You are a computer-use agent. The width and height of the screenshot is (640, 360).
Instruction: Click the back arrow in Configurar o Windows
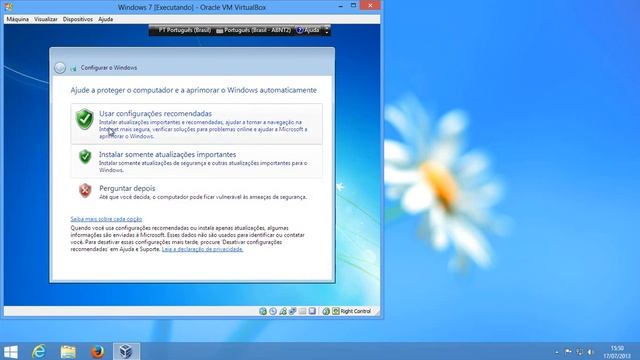click(x=60, y=68)
